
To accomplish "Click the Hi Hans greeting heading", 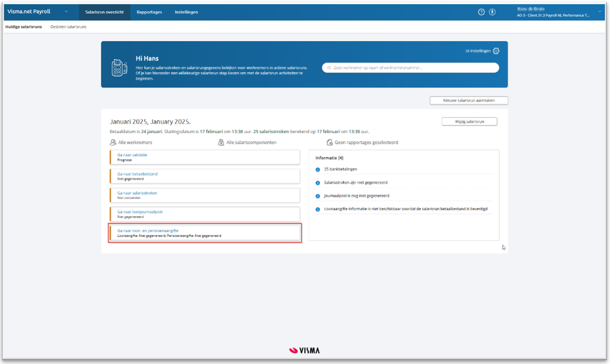I will [147, 59].
